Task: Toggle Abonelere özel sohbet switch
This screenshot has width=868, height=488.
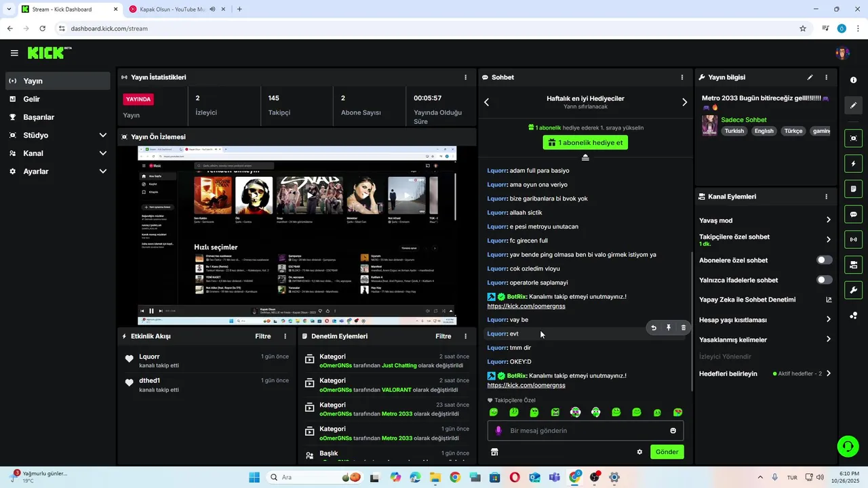Action: point(824,260)
